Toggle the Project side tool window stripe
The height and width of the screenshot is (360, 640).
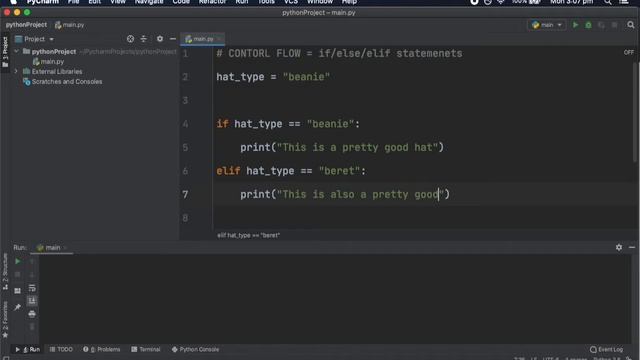point(5,52)
